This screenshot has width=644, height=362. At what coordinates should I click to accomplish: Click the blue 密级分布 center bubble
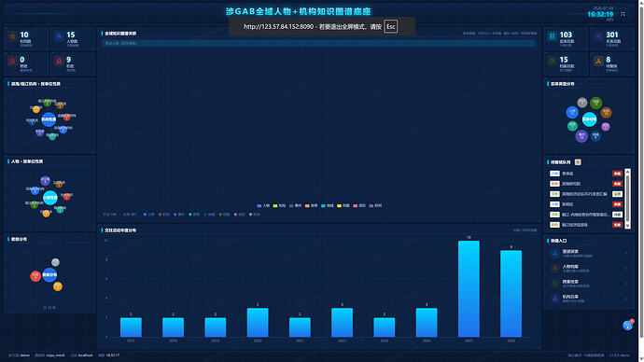pyautogui.click(x=49, y=274)
